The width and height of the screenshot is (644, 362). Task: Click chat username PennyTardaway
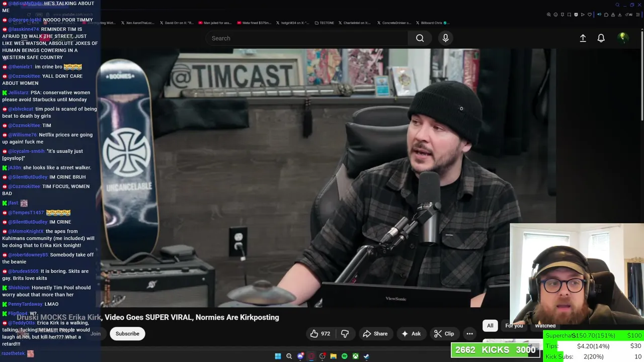(25, 304)
